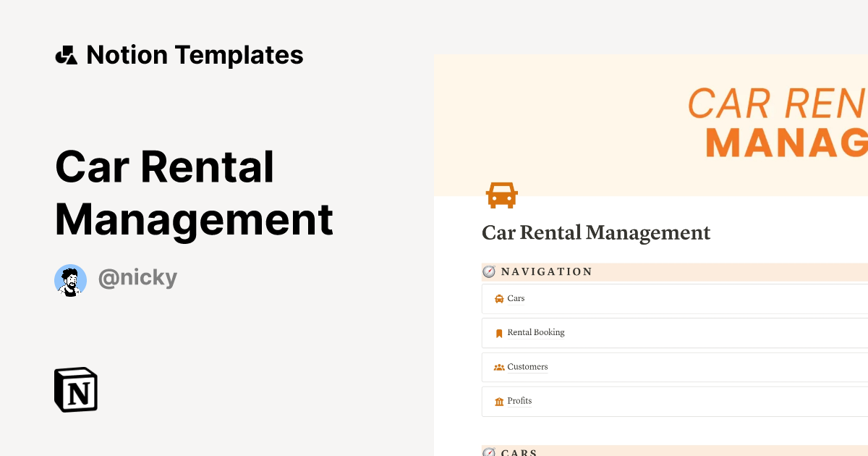
Task: Click the Notion cube logo
Action: tap(76, 389)
